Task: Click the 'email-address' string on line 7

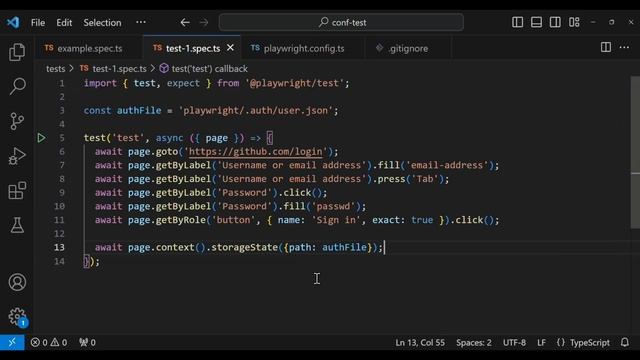Action: tap(447, 165)
